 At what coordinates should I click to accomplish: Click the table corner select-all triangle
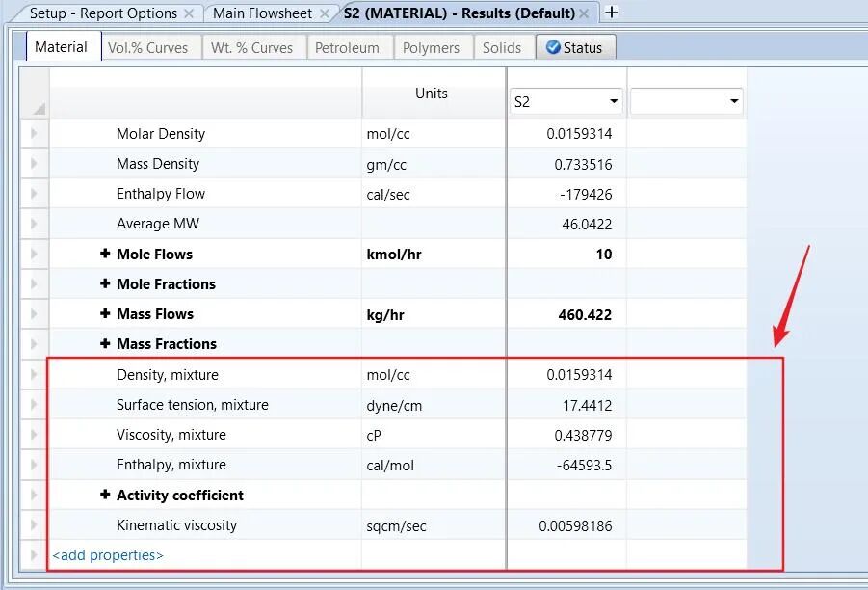(39, 109)
